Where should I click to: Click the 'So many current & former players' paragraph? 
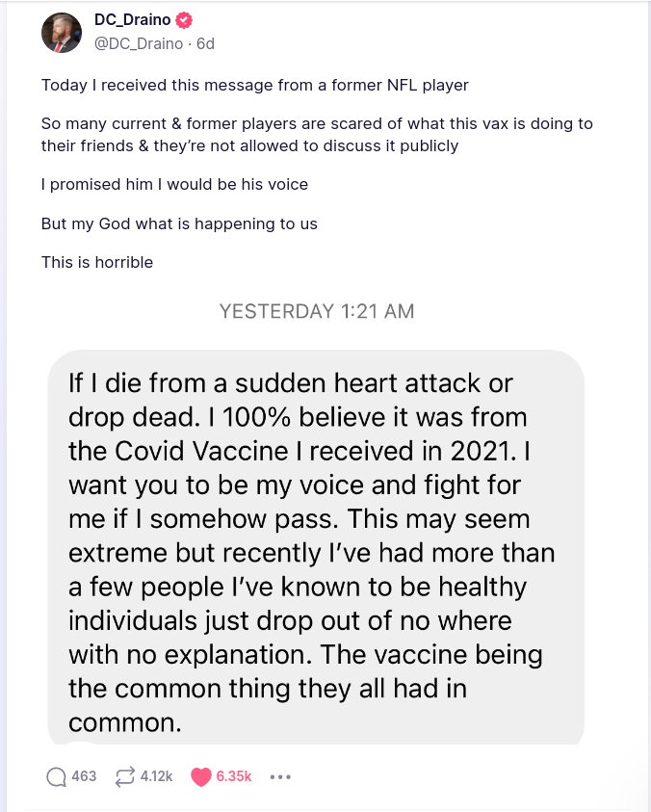point(317,135)
